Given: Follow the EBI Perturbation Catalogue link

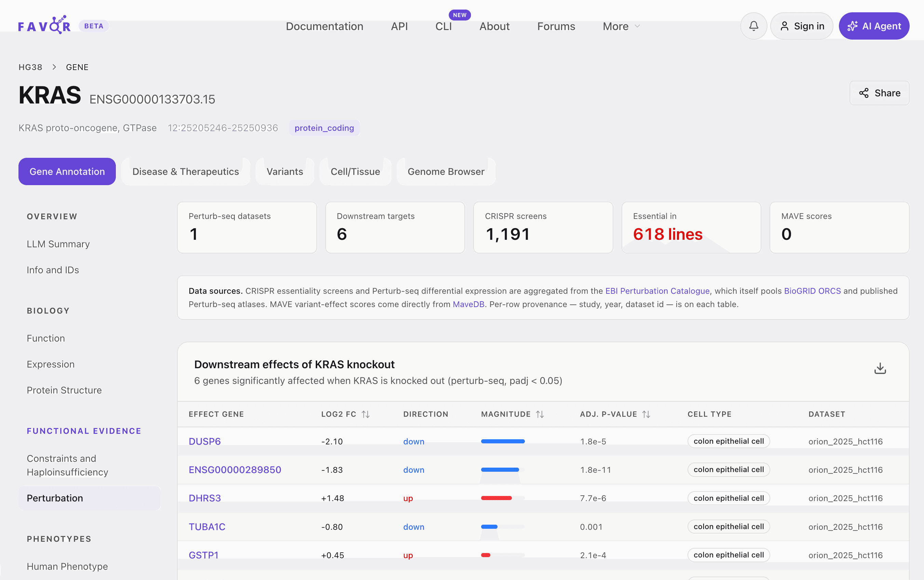Looking at the screenshot, I should (657, 291).
